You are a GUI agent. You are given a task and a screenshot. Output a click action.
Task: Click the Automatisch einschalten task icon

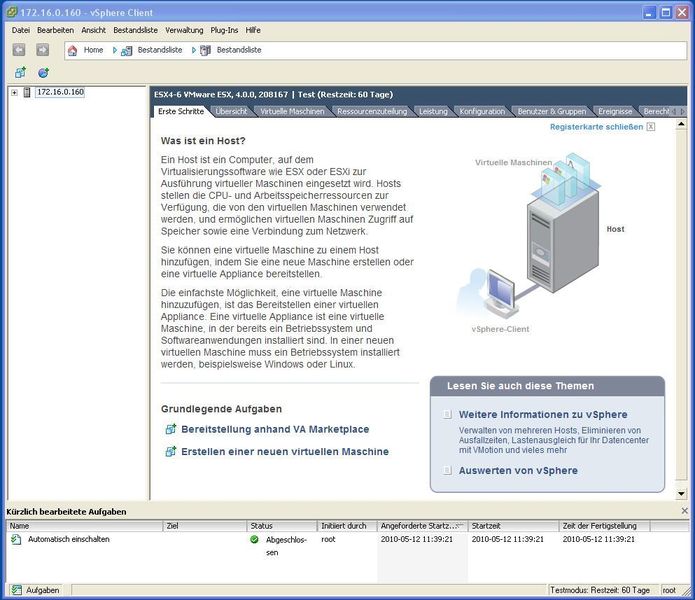coord(16,539)
